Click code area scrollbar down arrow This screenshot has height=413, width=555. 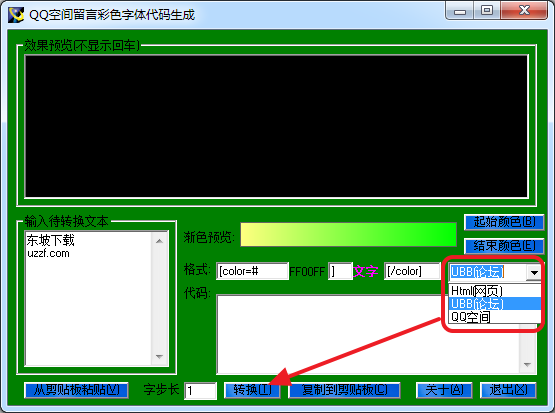click(x=527, y=365)
